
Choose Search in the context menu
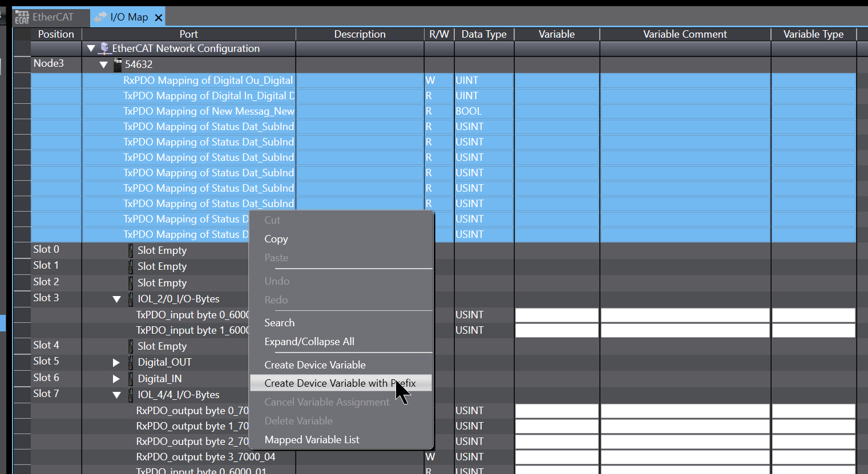coord(341,323)
